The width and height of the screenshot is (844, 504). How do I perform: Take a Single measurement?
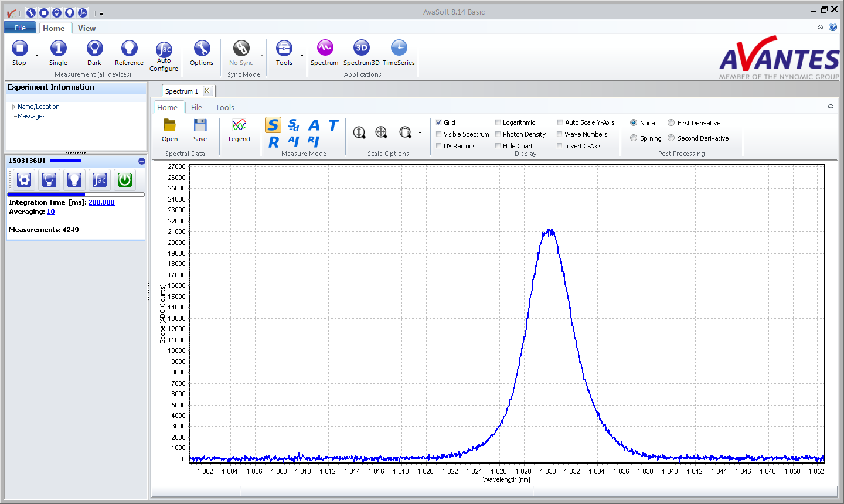(58, 49)
